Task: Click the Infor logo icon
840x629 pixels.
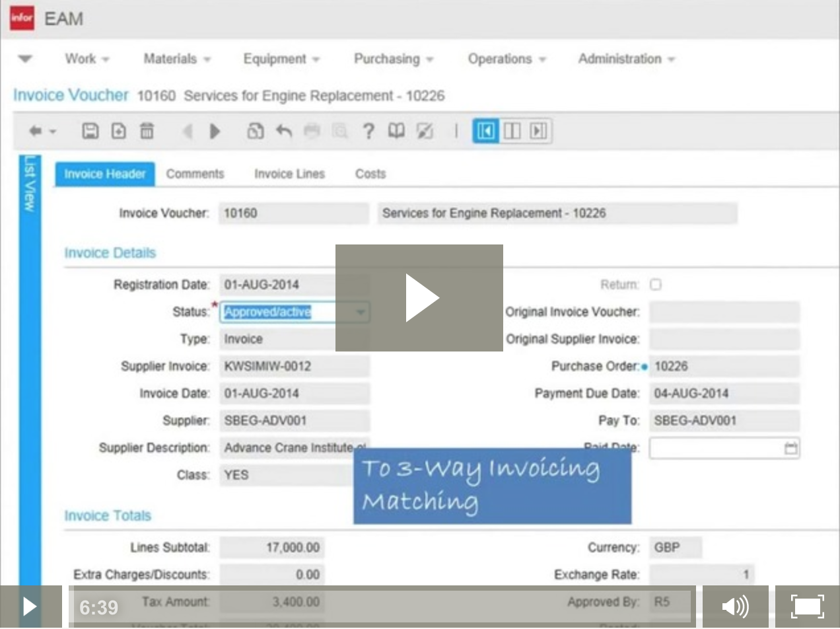Action: pyautogui.click(x=22, y=18)
